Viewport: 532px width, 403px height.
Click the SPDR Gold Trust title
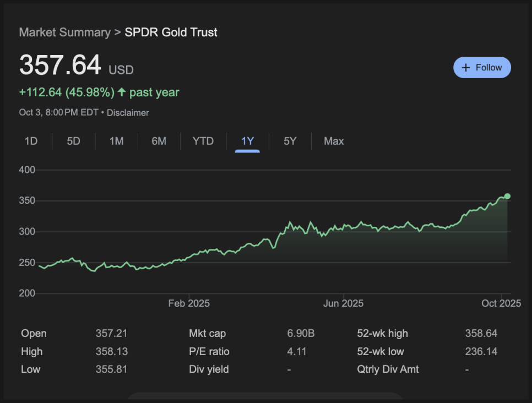click(x=171, y=32)
